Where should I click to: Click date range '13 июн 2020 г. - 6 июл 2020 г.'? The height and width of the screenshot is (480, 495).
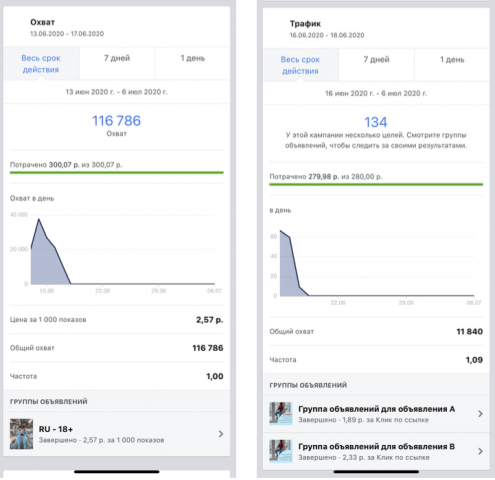[116, 92]
